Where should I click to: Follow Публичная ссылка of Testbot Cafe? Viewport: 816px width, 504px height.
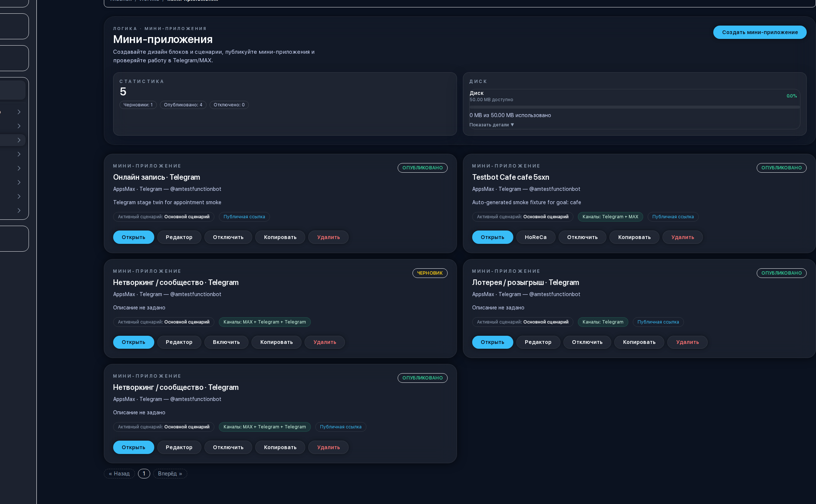(x=673, y=217)
